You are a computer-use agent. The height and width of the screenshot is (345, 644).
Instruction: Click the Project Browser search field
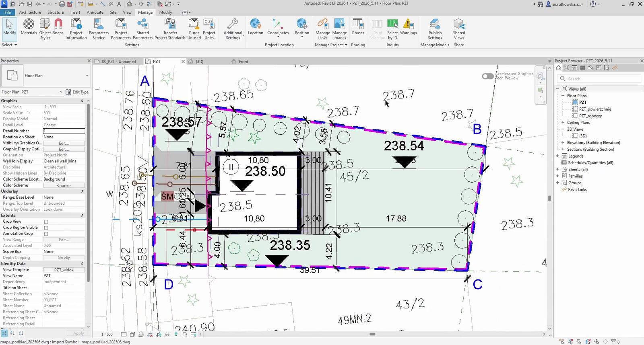599,79
